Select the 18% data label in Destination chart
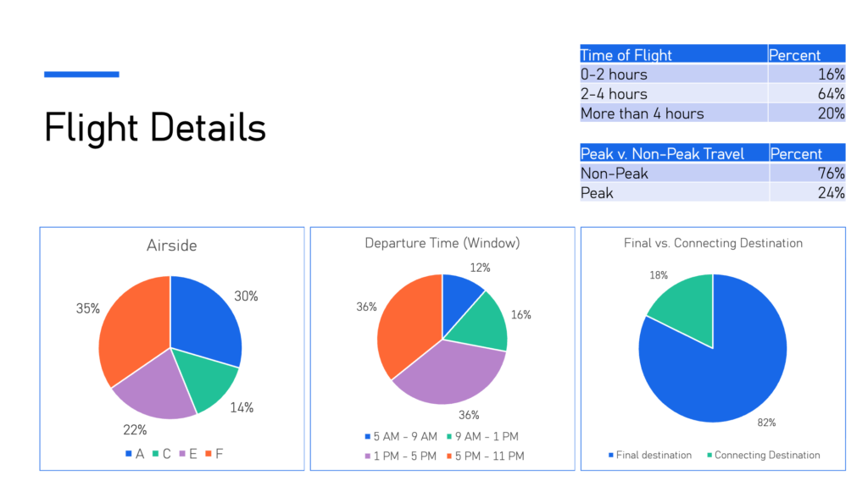Screen dimensions: 868x492 (658, 275)
